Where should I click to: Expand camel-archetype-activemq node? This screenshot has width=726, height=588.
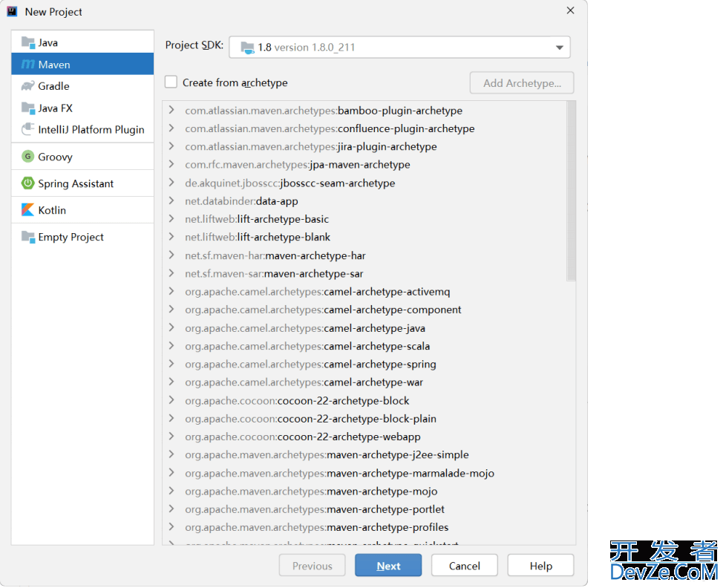[x=171, y=291]
